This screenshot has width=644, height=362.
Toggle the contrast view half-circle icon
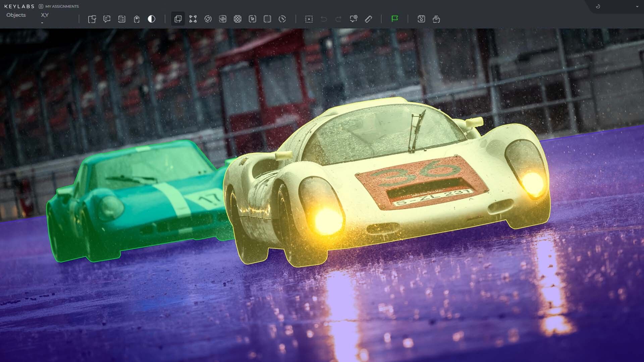coord(151,19)
